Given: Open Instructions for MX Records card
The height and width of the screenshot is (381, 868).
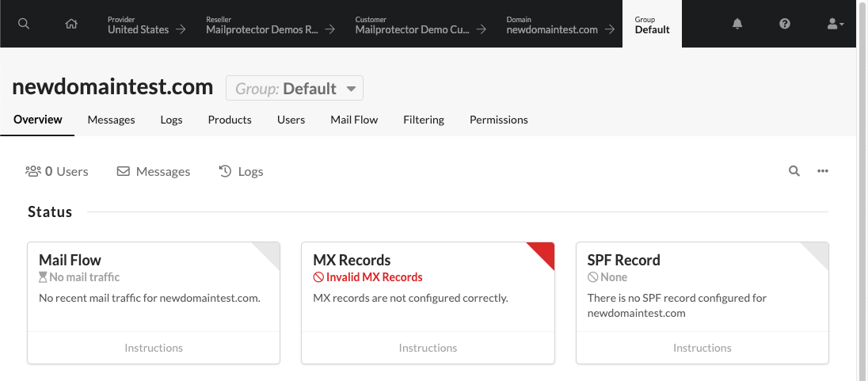Looking at the screenshot, I should point(428,348).
